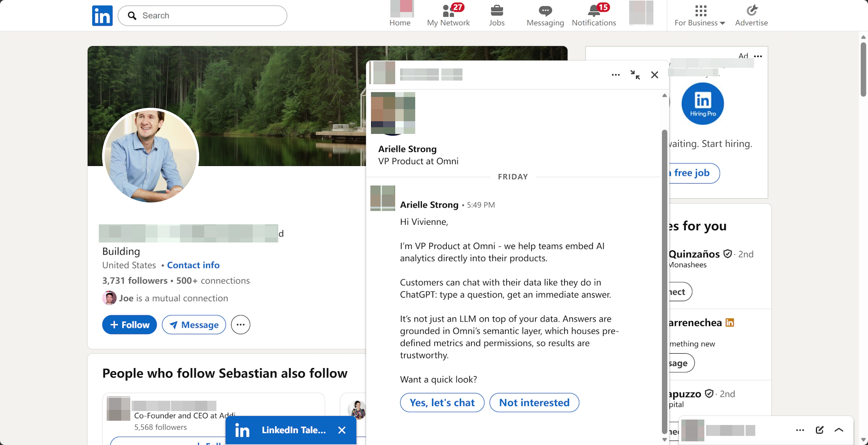Click the 5,568 followers suggested profile card
Image resolution: width=868 pixels, height=445 pixels.
tap(213, 418)
